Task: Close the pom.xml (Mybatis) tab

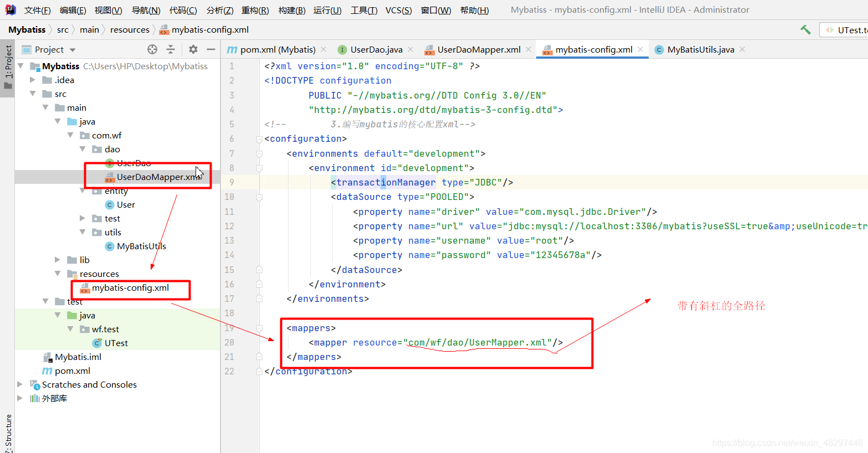Action: click(x=323, y=49)
